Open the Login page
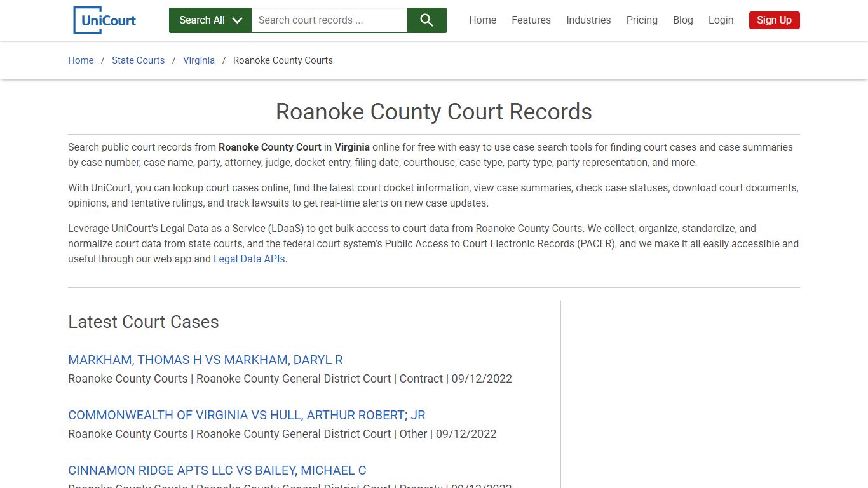 [x=721, y=20]
